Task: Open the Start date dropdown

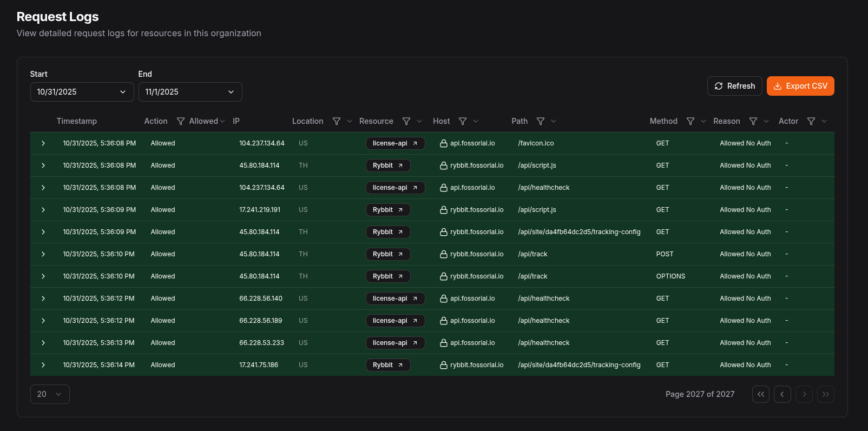Action: click(82, 92)
